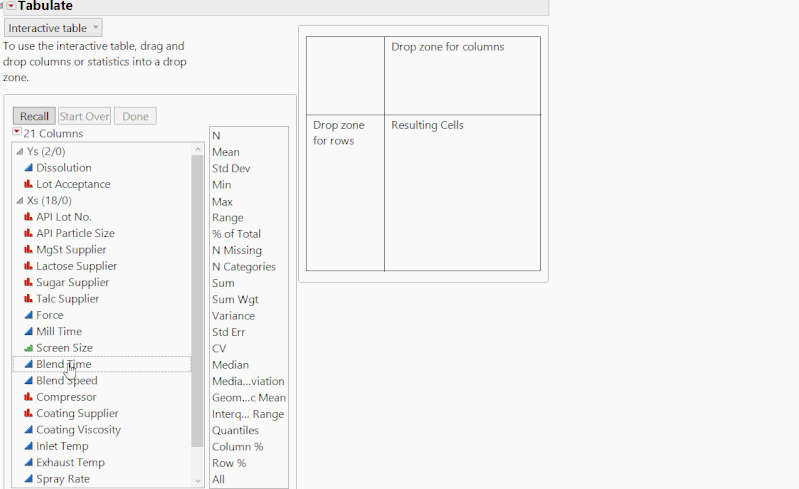Select the Coating Viscosity continuous icon
Screen dimensions: 799x489
click(x=29, y=429)
